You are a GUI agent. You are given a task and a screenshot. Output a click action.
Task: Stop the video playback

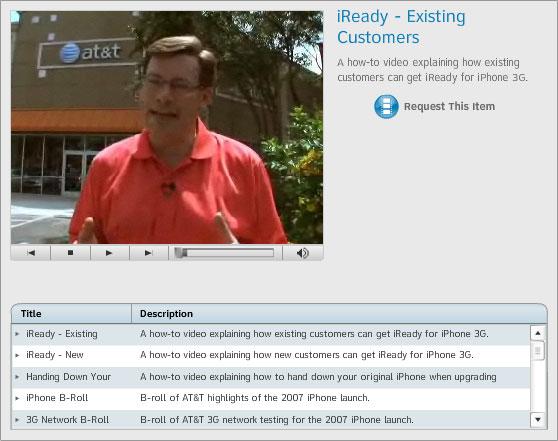tap(70, 253)
